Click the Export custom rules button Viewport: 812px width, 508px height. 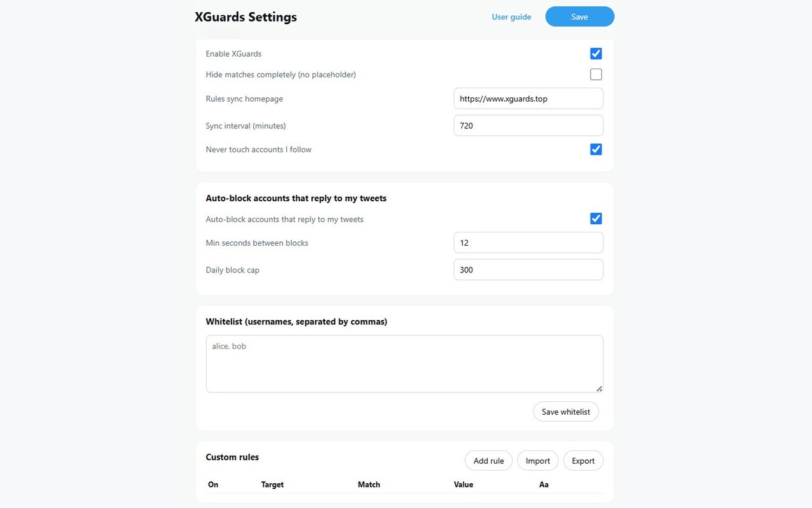(x=583, y=460)
